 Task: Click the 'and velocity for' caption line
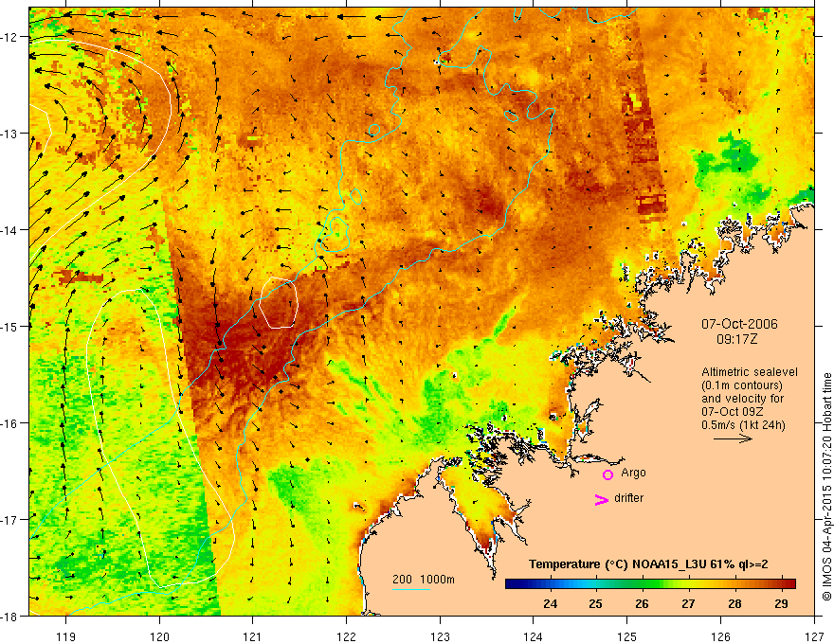pyautogui.click(x=742, y=399)
